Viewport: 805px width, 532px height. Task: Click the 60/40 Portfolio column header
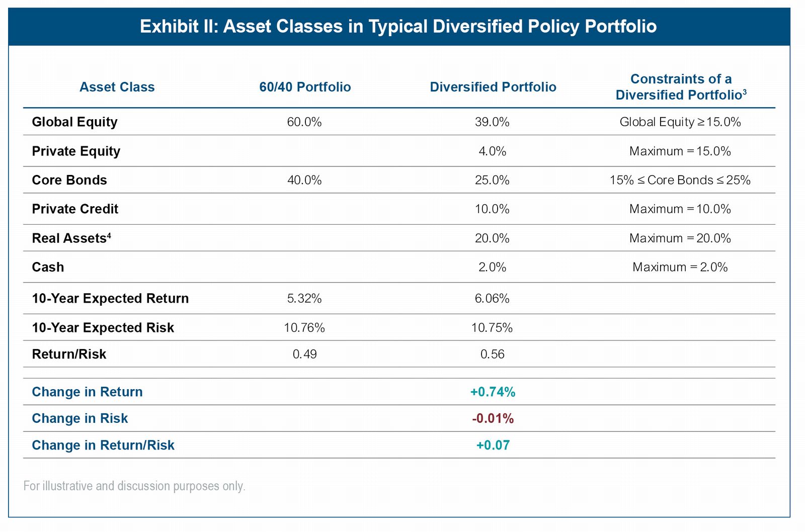click(x=305, y=87)
